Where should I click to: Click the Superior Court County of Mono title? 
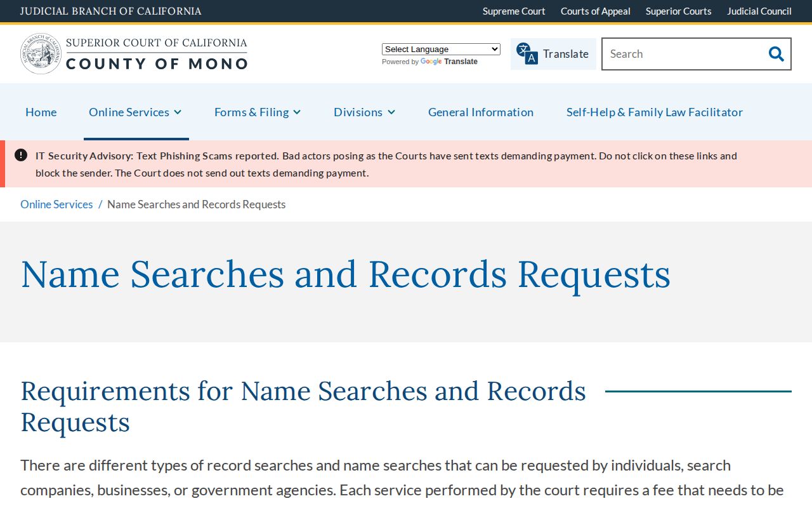157,53
